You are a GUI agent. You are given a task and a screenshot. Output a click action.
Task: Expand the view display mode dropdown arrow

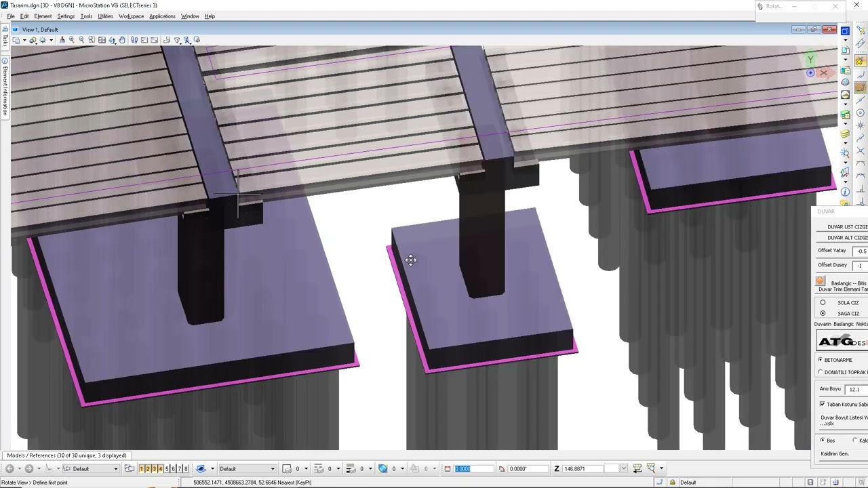click(51, 40)
